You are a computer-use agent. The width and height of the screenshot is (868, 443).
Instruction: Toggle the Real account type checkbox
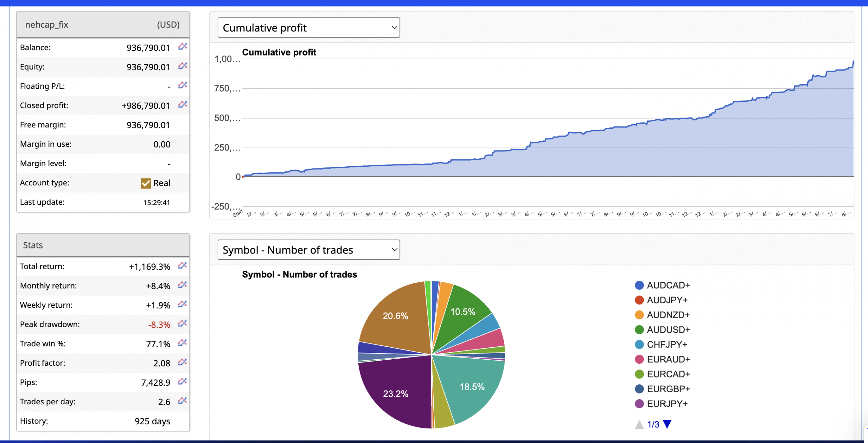click(x=146, y=183)
